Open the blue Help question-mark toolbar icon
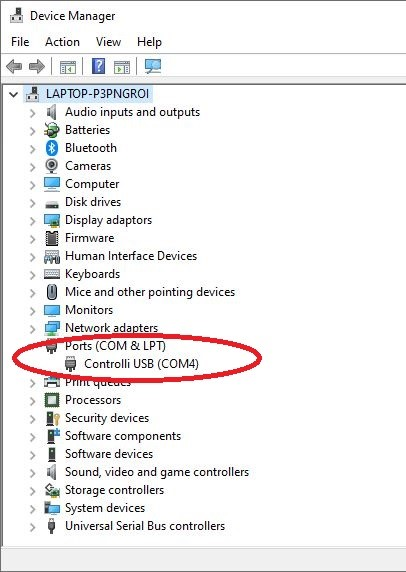 click(98, 66)
